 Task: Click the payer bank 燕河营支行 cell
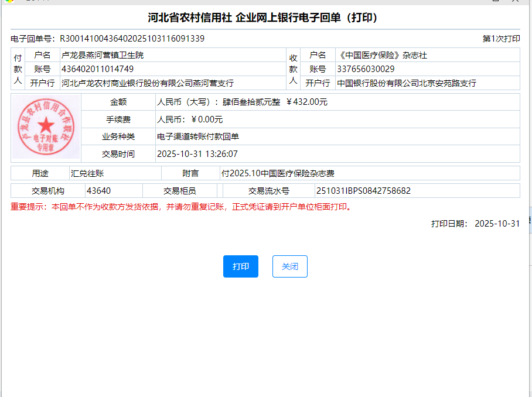pyautogui.click(x=147, y=83)
